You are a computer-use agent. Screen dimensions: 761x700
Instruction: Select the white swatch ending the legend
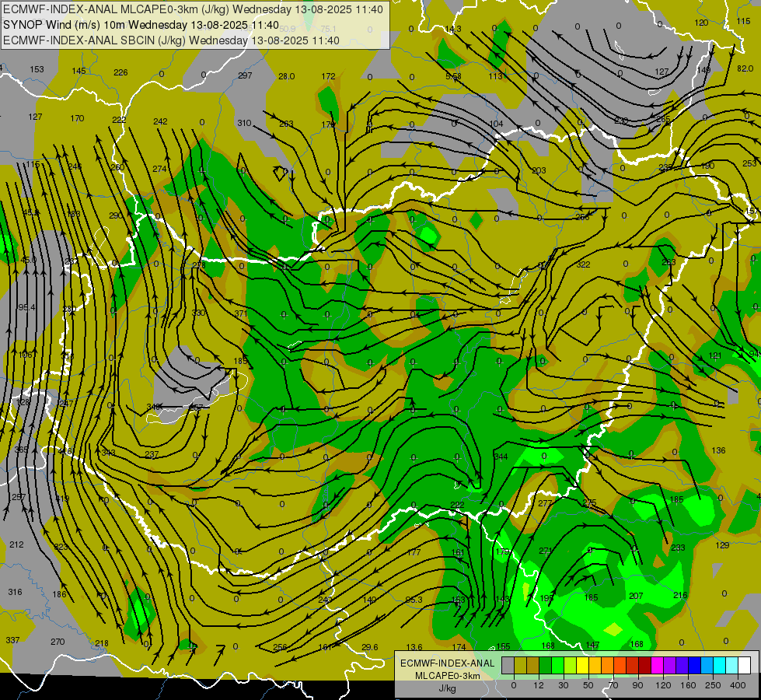(744, 665)
